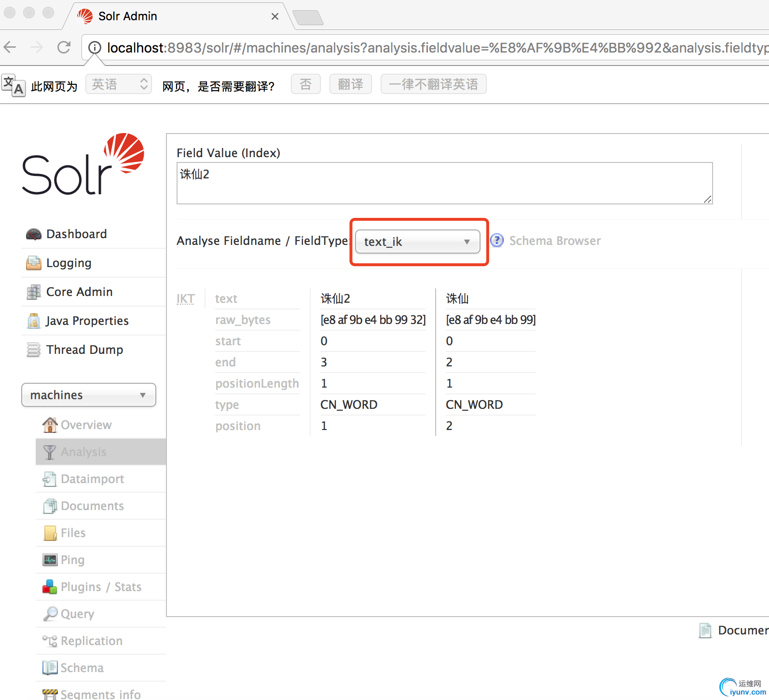
Task: Open a new browser tab
Action: click(x=308, y=17)
